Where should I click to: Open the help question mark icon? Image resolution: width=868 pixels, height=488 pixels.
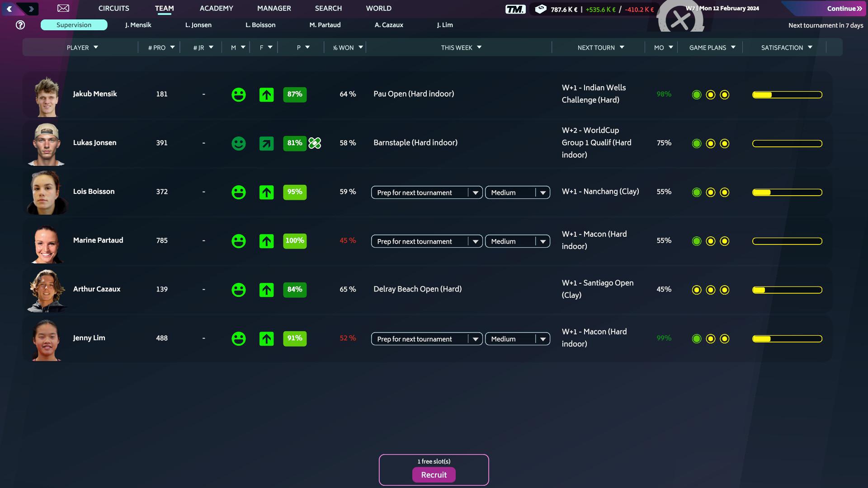(20, 25)
